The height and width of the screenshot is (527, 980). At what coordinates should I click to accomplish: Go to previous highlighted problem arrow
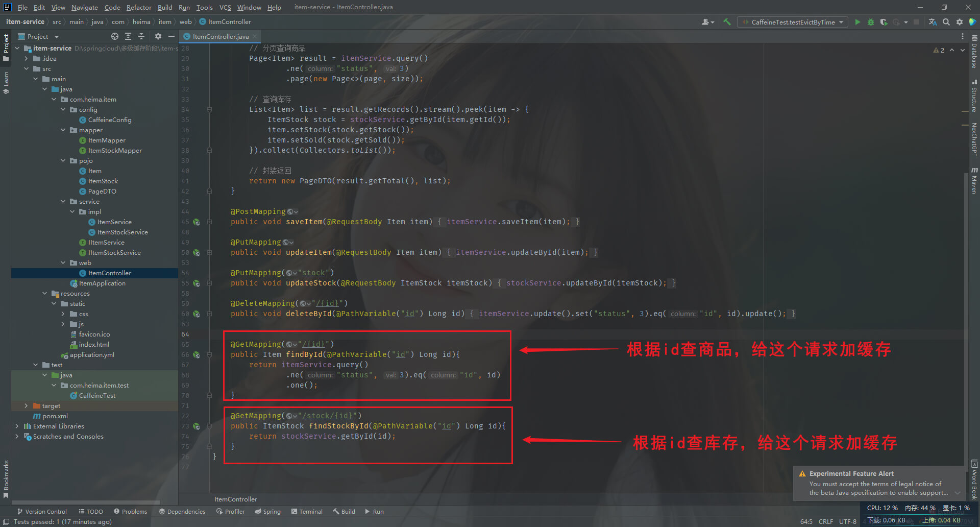click(x=952, y=50)
